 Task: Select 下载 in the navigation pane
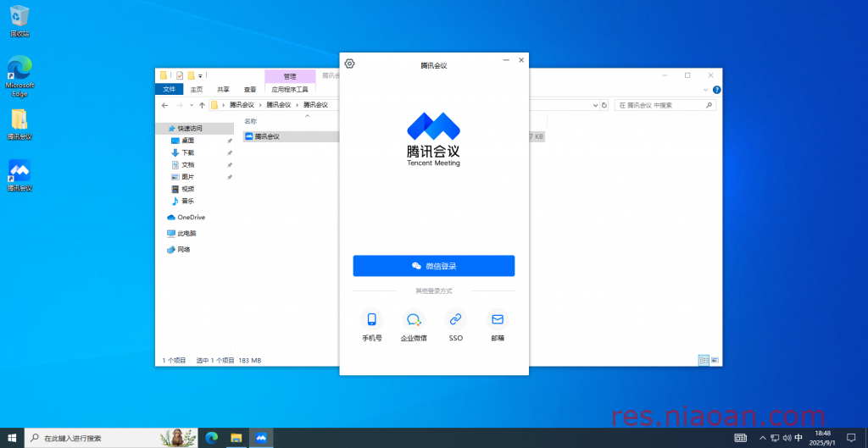coord(187,152)
